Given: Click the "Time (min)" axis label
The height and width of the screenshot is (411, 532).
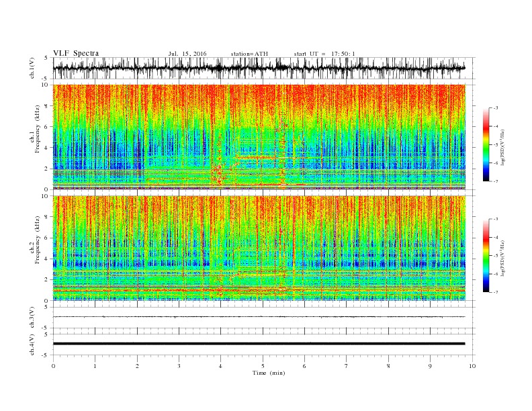Looking at the screenshot, I should [269, 373].
